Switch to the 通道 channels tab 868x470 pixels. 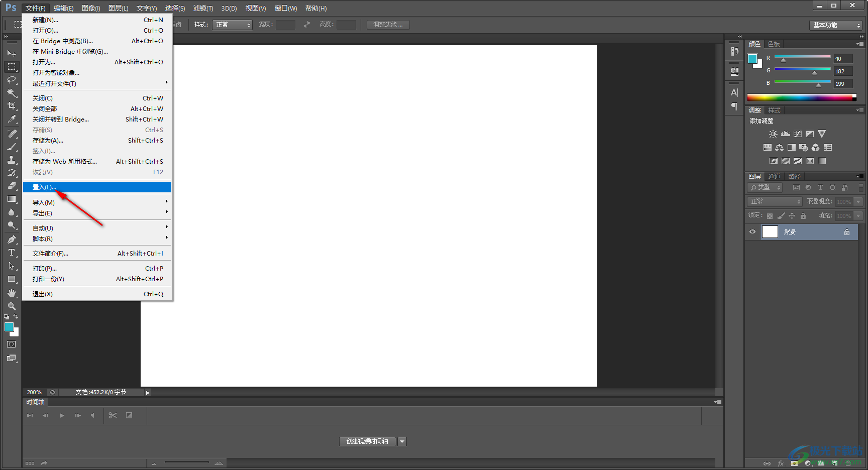774,176
